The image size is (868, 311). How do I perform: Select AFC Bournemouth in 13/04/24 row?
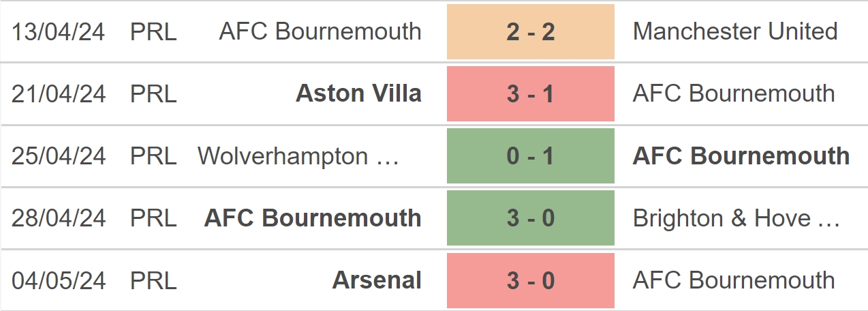coord(320,31)
